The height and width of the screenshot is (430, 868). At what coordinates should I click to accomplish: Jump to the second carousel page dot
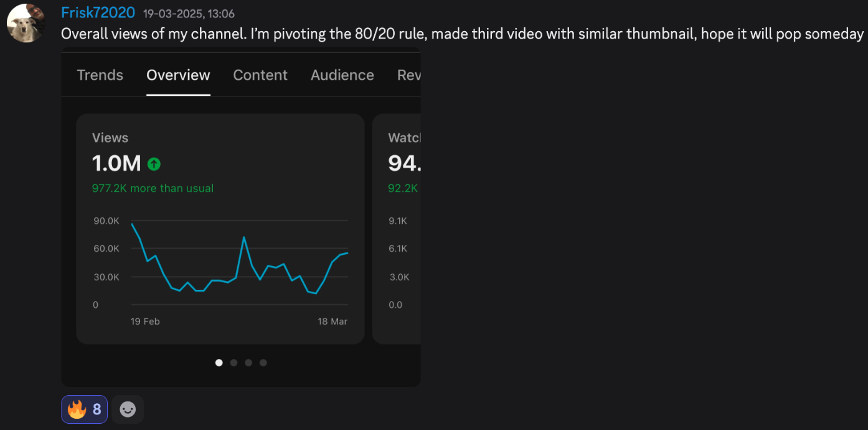[234, 363]
